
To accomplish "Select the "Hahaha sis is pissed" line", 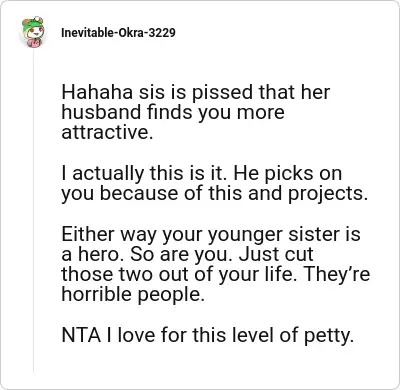I will point(196,93).
